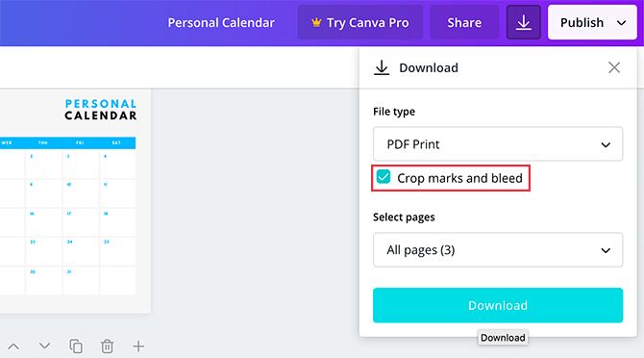Open the Publish dropdown arrow
Image resolution: width=644 pixels, height=358 pixels.
pyautogui.click(x=621, y=23)
